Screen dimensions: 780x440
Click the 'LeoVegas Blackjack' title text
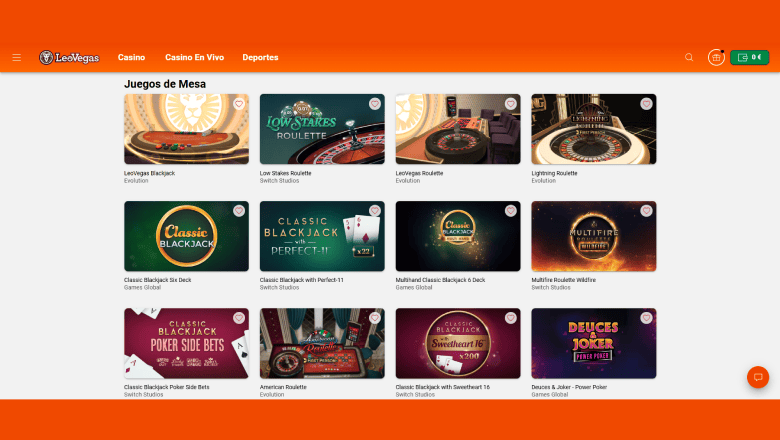coord(149,174)
